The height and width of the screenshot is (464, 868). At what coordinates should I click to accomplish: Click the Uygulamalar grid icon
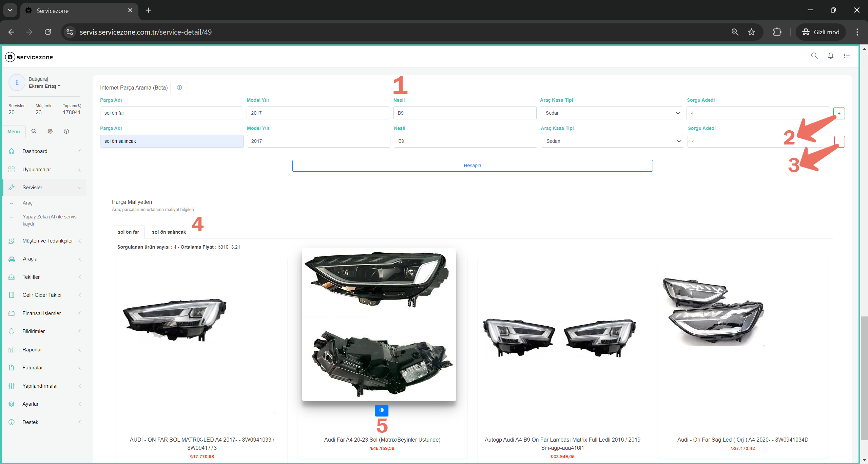pos(12,170)
